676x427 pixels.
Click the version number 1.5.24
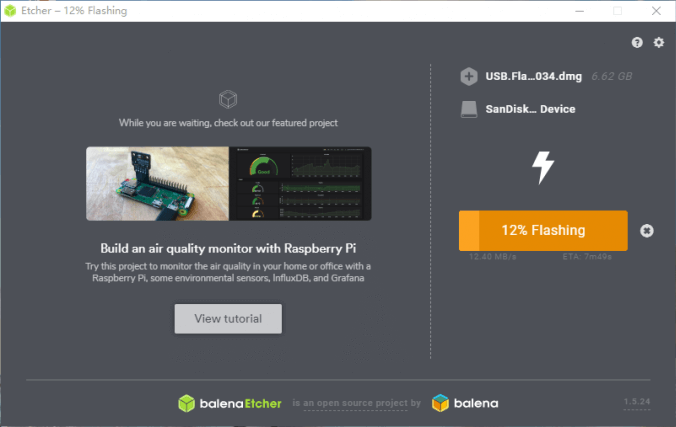pyautogui.click(x=637, y=402)
